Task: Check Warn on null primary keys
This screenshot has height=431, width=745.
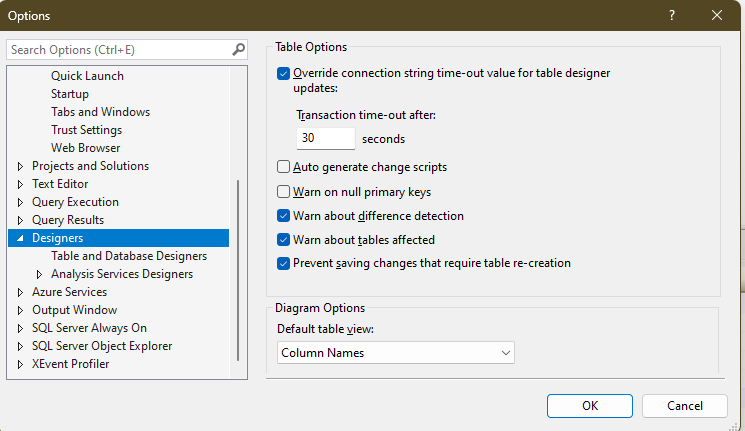Action: click(x=283, y=192)
